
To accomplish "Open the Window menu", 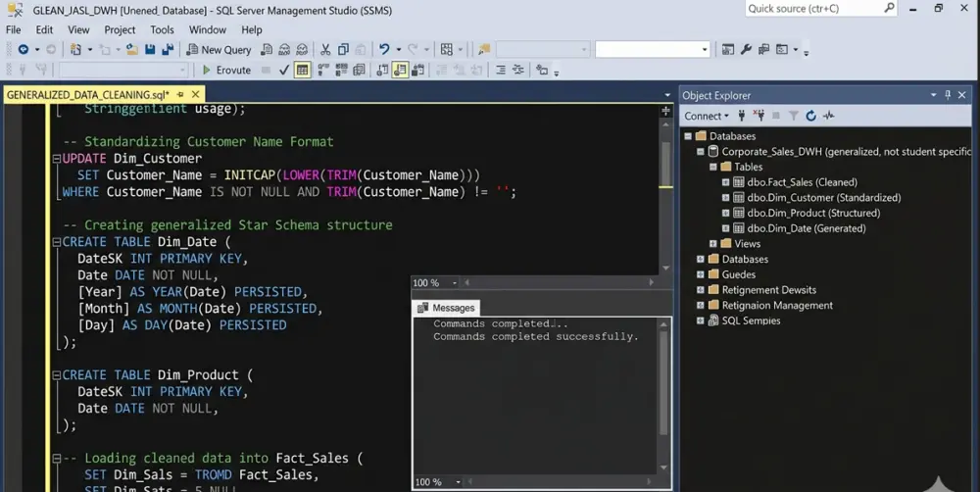I will 208,29.
